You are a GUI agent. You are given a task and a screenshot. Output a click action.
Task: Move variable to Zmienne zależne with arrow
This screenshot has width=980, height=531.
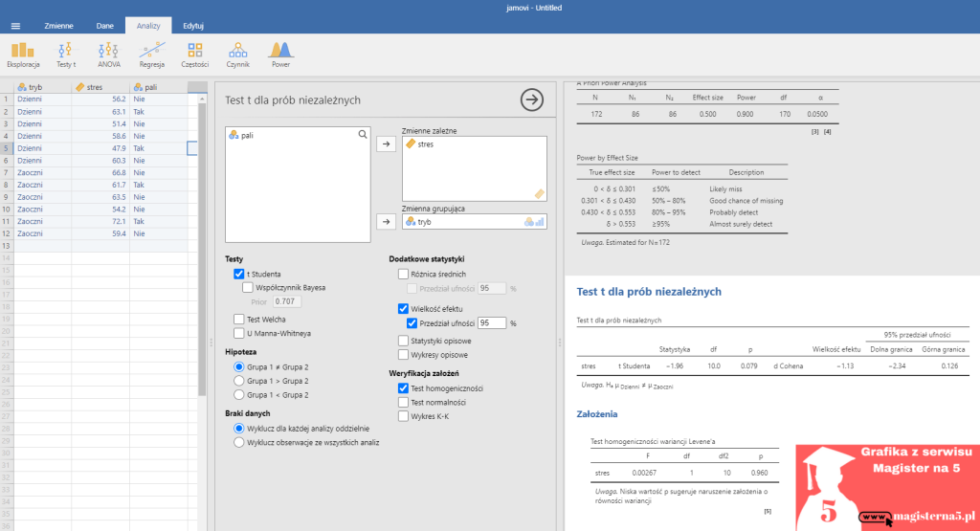click(x=386, y=144)
